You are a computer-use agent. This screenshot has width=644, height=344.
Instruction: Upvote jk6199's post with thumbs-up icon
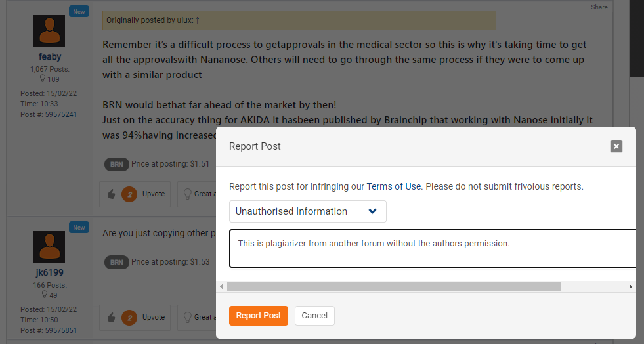click(112, 317)
